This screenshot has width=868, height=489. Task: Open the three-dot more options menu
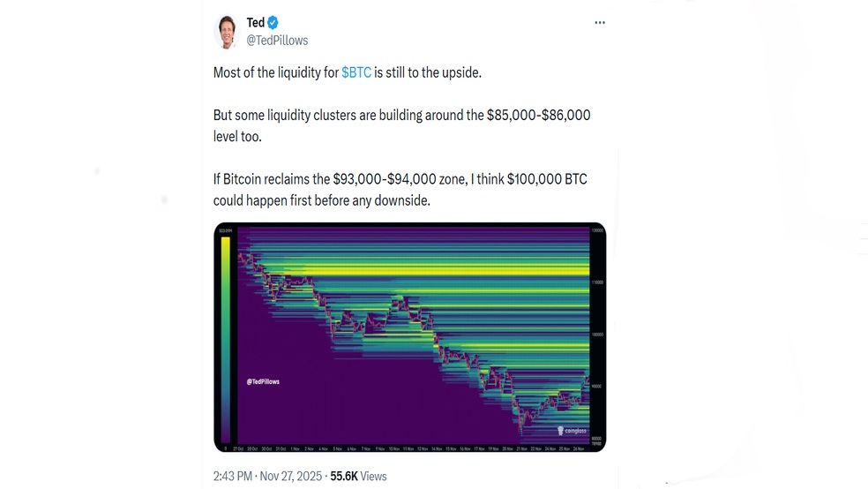coord(600,23)
